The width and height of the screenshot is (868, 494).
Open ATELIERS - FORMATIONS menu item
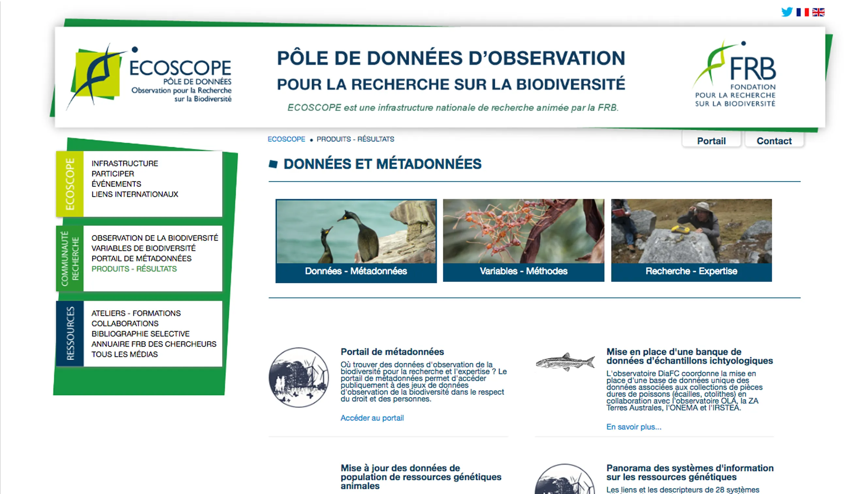136,313
